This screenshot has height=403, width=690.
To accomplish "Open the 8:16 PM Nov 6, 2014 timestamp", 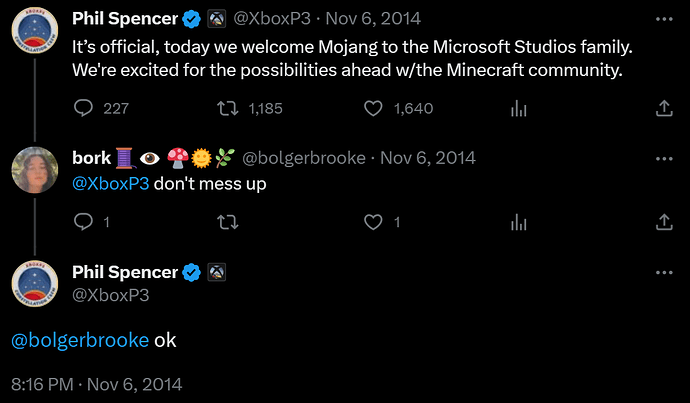I will pyautogui.click(x=96, y=385).
